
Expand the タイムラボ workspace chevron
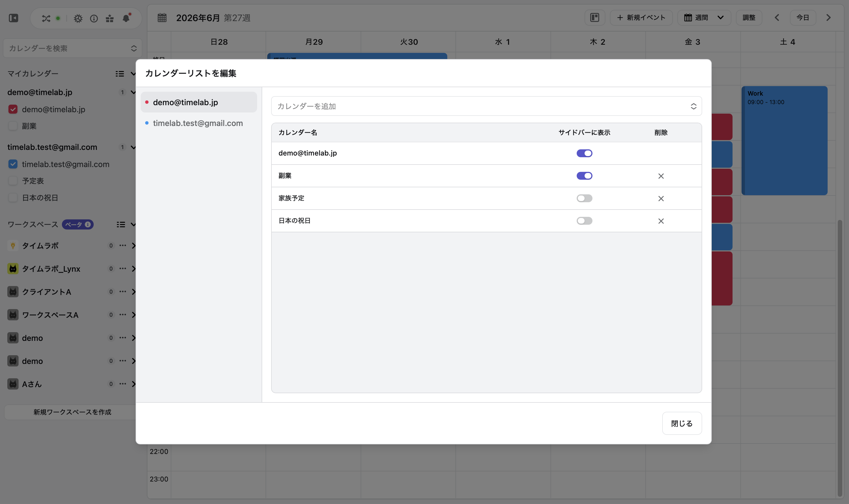coord(133,246)
